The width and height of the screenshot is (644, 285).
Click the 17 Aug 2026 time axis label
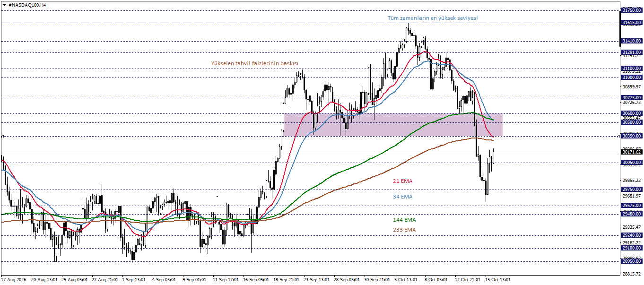coord(14,280)
